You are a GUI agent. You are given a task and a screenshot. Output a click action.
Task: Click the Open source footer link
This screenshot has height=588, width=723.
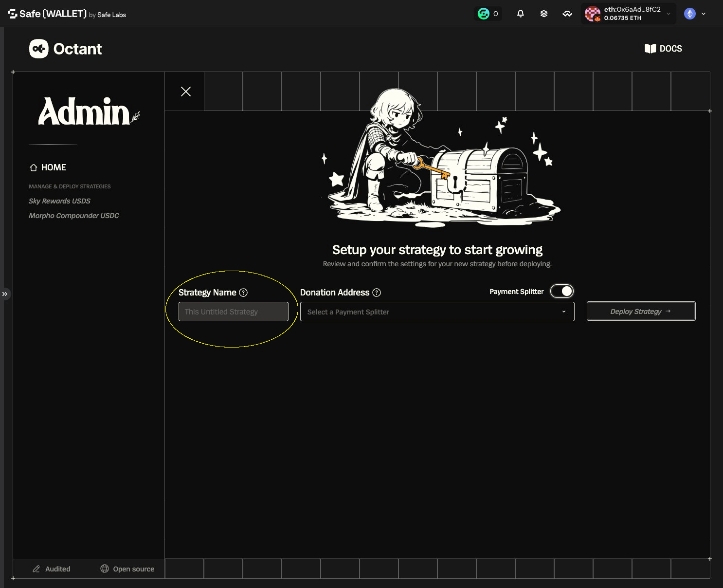click(x=127, y=569)
